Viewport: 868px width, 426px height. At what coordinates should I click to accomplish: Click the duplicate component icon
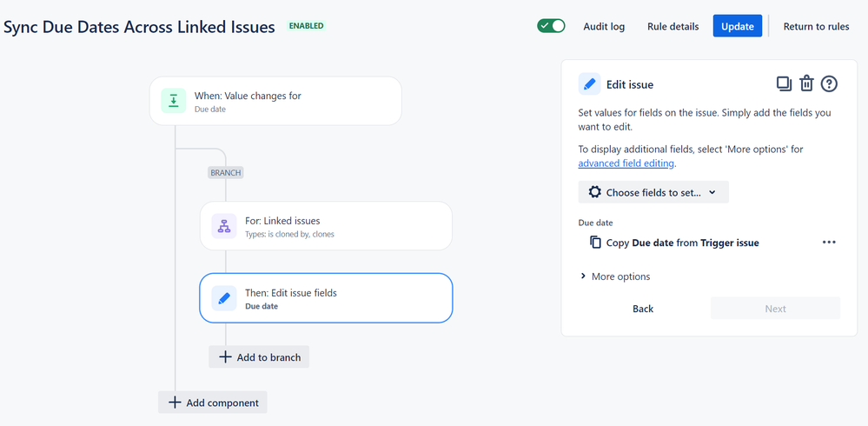click(784, 83)
